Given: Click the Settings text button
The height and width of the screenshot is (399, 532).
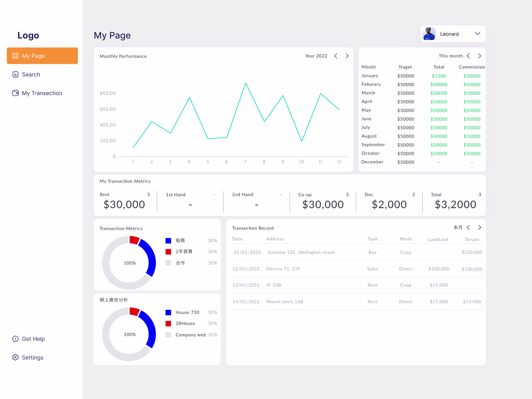Looking at the screenshot, I should [x=32, y=357].
